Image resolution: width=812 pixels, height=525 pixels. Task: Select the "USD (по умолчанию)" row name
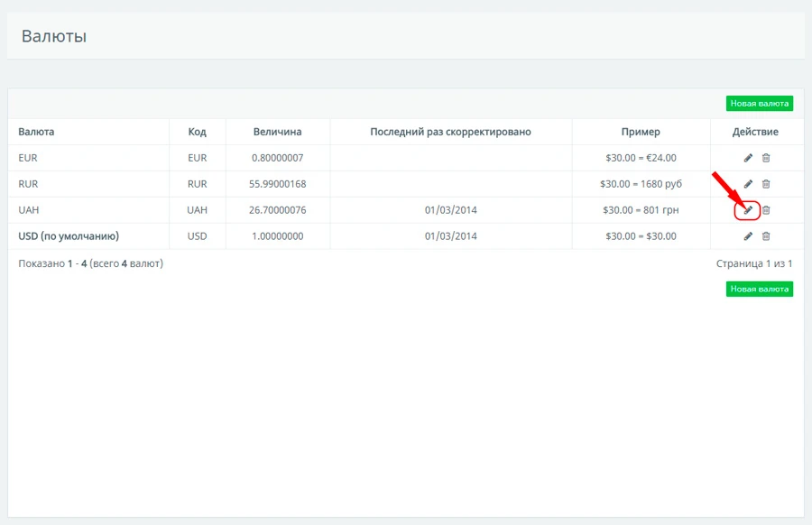[x=69, y=236]
